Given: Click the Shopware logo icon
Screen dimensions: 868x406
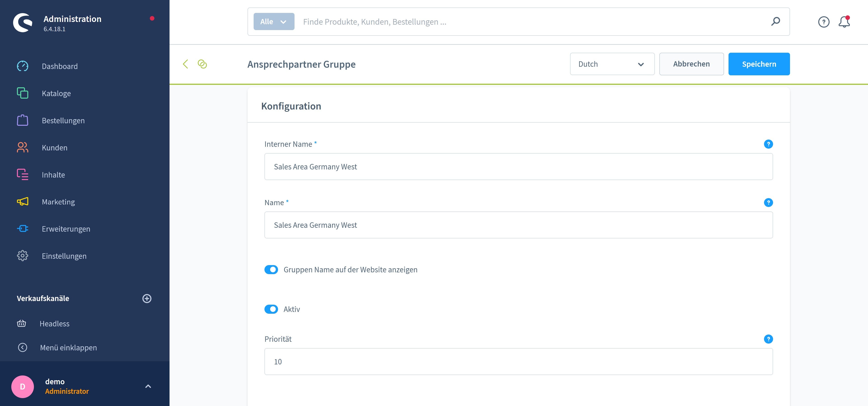Looking at the screenshot, I should click(23, 23).
